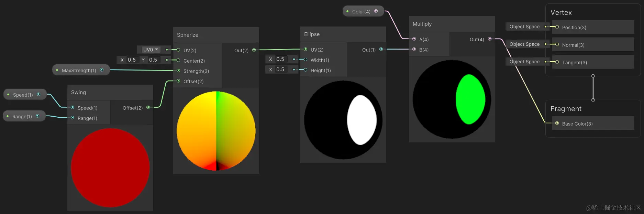Select the Ellipse node title
The image size is (644, 214).
(x=312, y=34)
